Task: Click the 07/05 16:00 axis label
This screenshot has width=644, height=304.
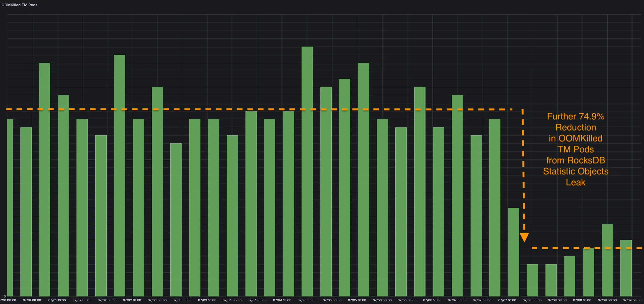Action: [357, 300]
